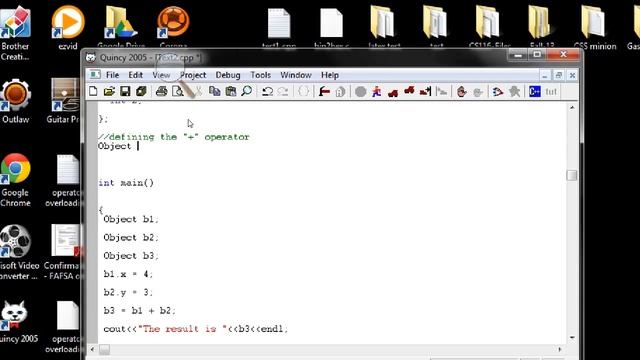
Task: Click the ezvid desktop shortcut
Action: coord(68,28)
